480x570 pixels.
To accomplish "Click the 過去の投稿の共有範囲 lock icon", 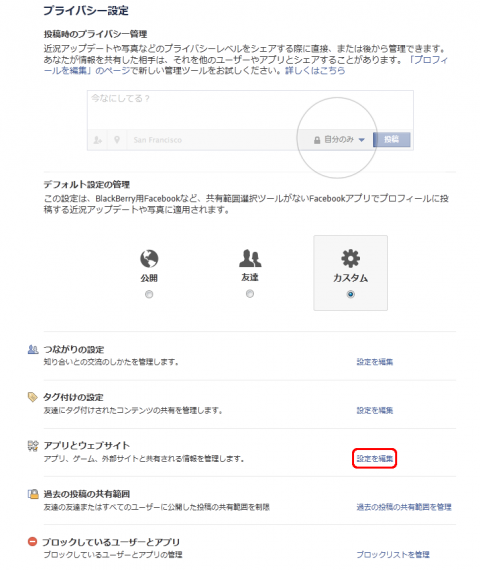I will click(33, 494).
